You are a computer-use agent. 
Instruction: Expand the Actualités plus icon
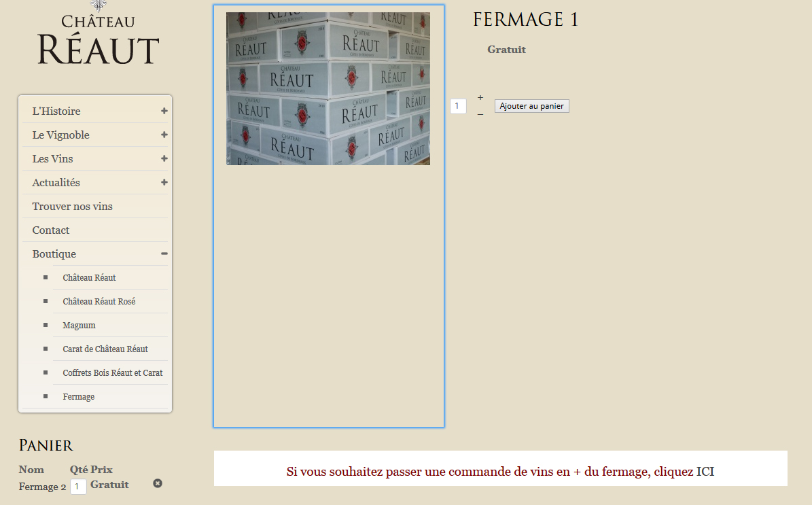164,182
